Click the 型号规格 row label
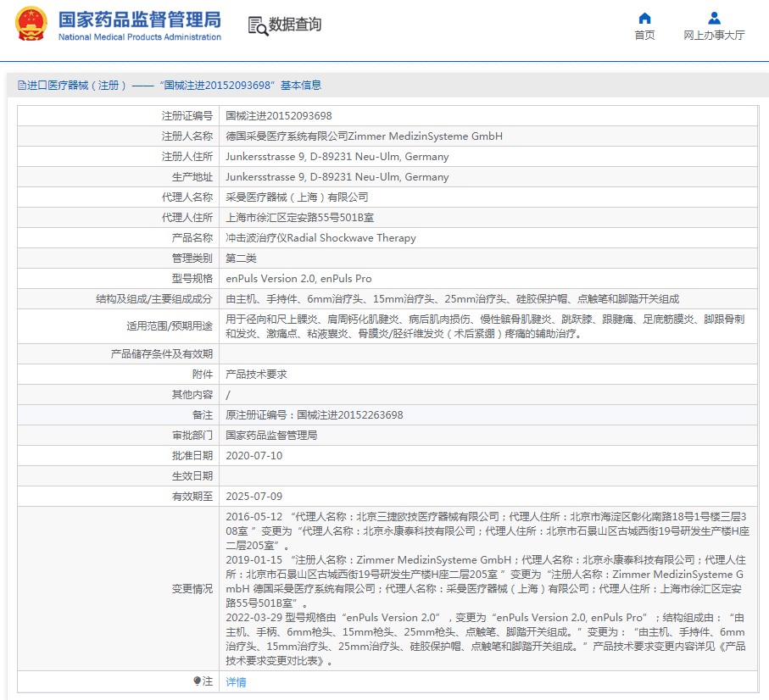Image resolution: width=769 pixels, height=700 pixels. 192,279
